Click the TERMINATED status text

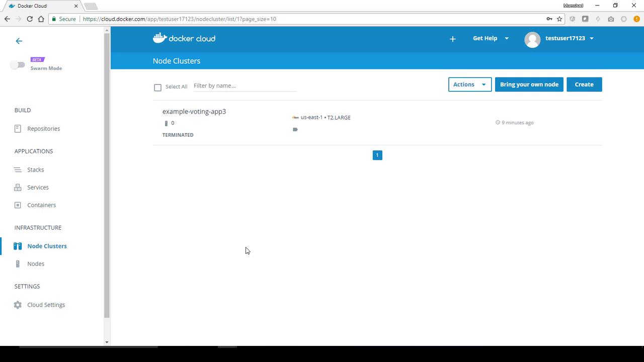coord(178,135)
